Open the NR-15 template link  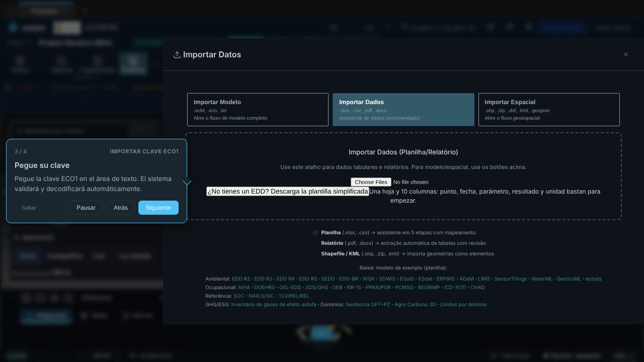354,287
